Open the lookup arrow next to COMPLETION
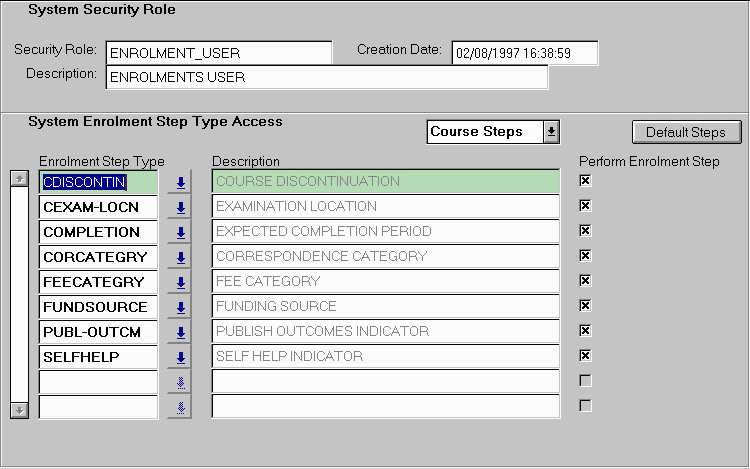The image size is (750, 469). click(180, 232)
